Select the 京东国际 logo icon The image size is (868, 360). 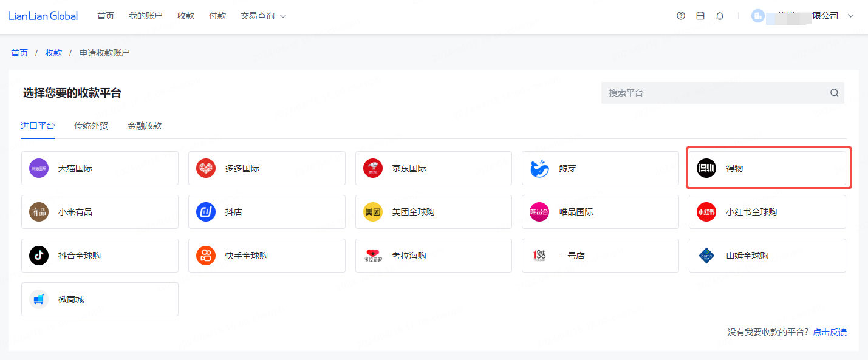click(373, 168)
